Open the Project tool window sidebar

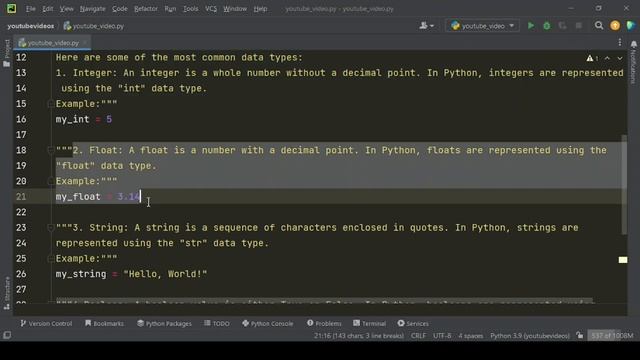(7, 53)
